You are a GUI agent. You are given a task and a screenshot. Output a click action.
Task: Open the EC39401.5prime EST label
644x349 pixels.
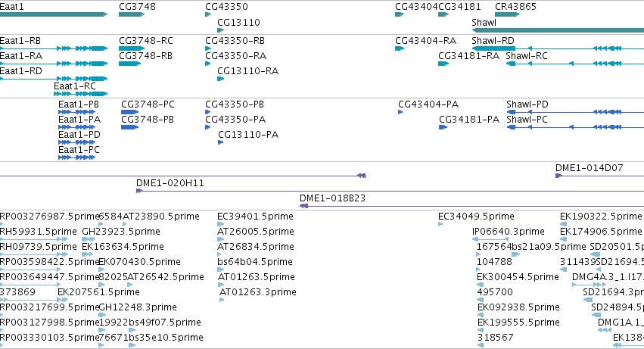point(255,217)
